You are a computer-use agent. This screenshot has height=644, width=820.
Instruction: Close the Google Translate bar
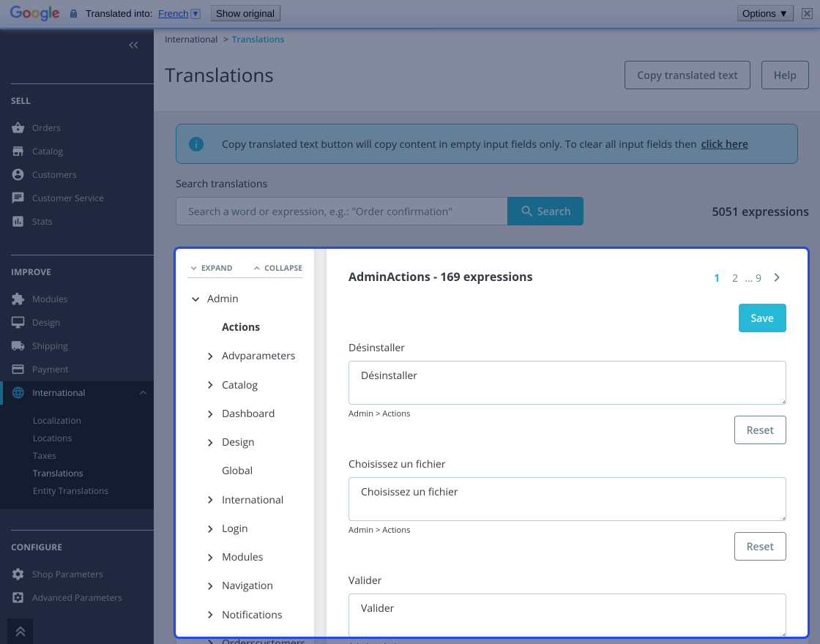[x=807, y=14]
